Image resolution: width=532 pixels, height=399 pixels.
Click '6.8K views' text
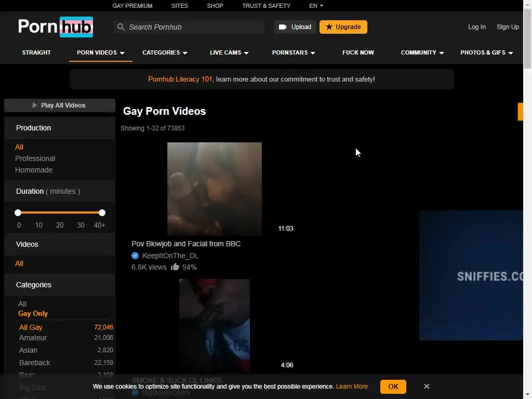(149, 267)
